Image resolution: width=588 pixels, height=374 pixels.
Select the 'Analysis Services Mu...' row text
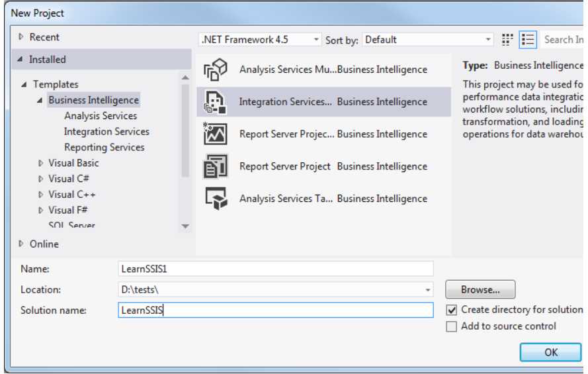pyautogui.click(x=288, y=70)
